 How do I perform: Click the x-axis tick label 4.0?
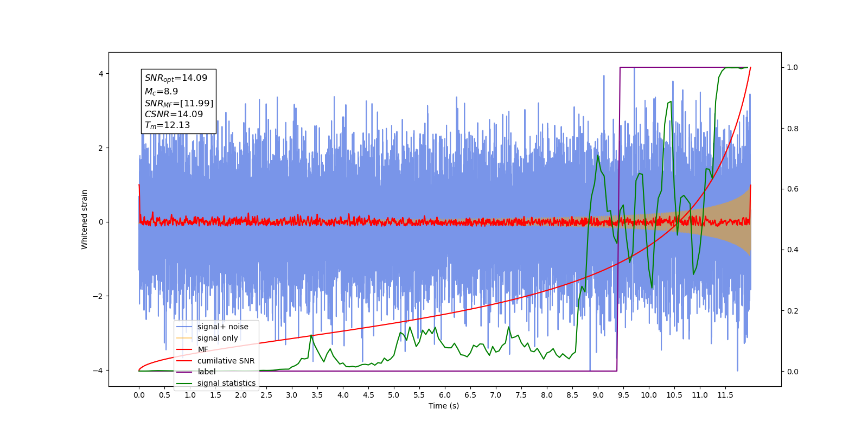343,395
